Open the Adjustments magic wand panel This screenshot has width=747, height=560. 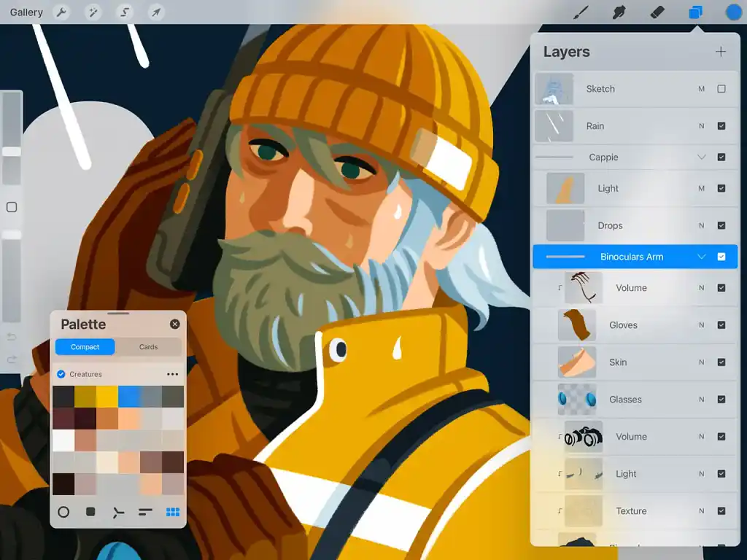93,12
